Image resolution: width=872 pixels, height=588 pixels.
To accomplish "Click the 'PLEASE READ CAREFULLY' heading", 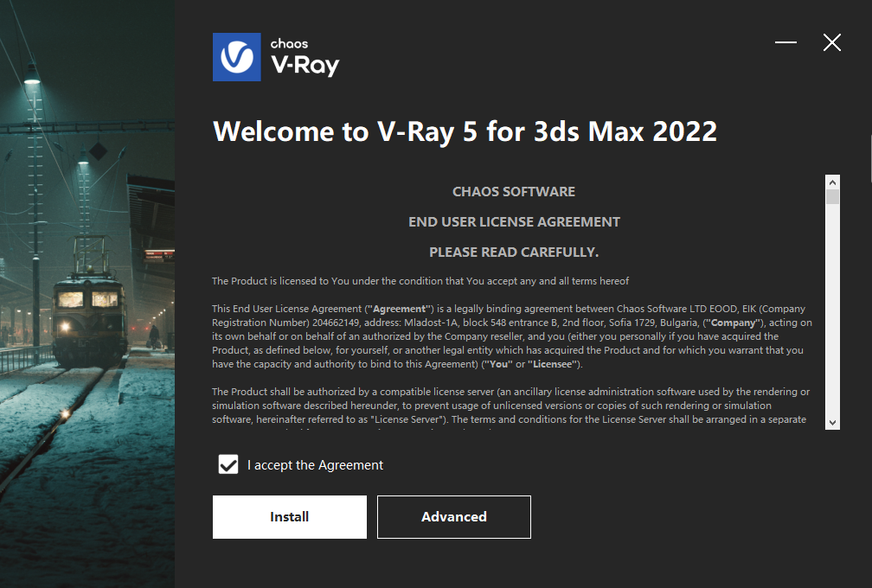I will point(514,252).
